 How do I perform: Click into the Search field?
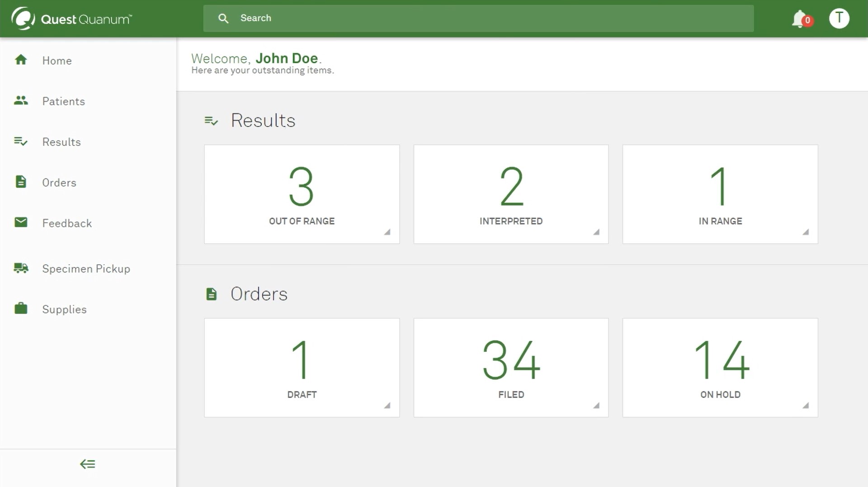tap(478, 18)
